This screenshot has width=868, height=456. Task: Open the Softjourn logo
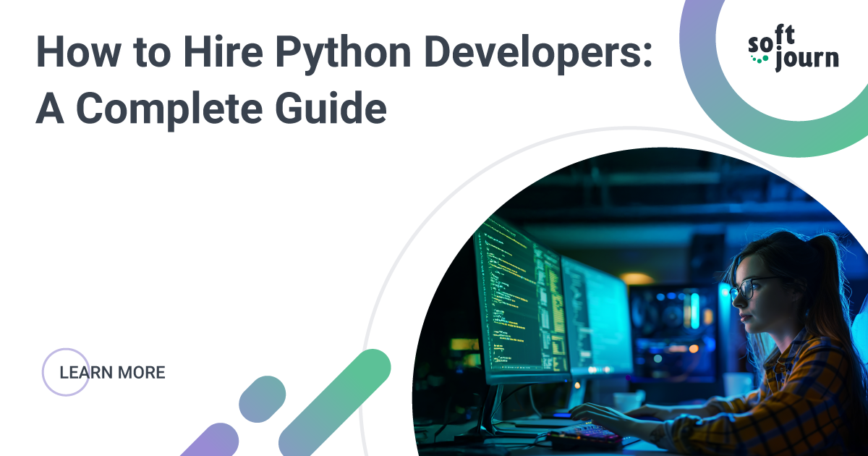pos(793,52)
